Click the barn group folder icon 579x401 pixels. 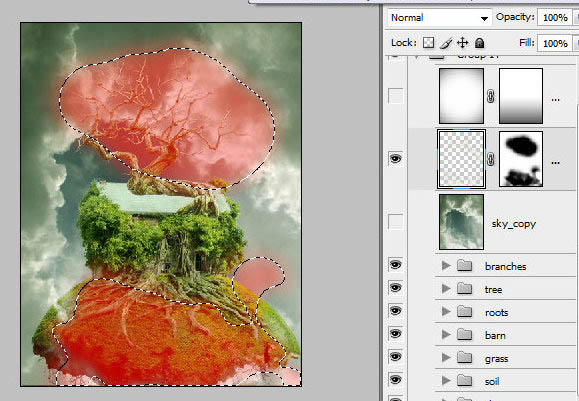click(x=464, y=335)
